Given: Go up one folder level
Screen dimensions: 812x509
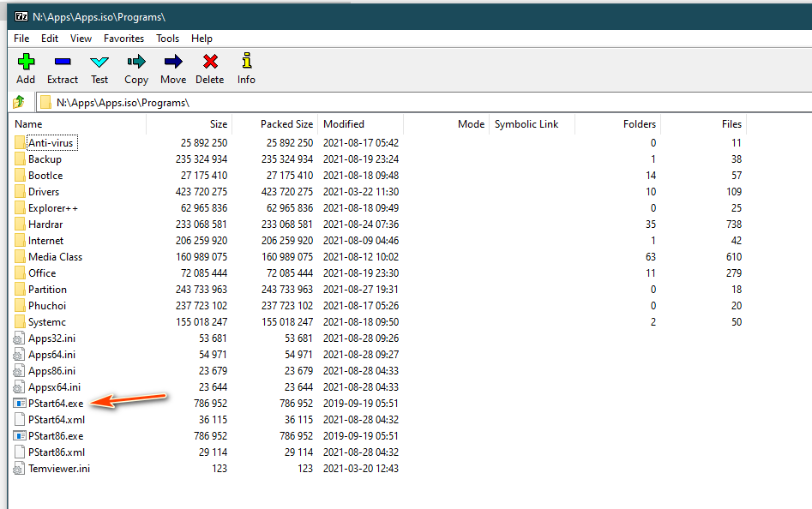Looking at the screenshot, I should [19, 102].
